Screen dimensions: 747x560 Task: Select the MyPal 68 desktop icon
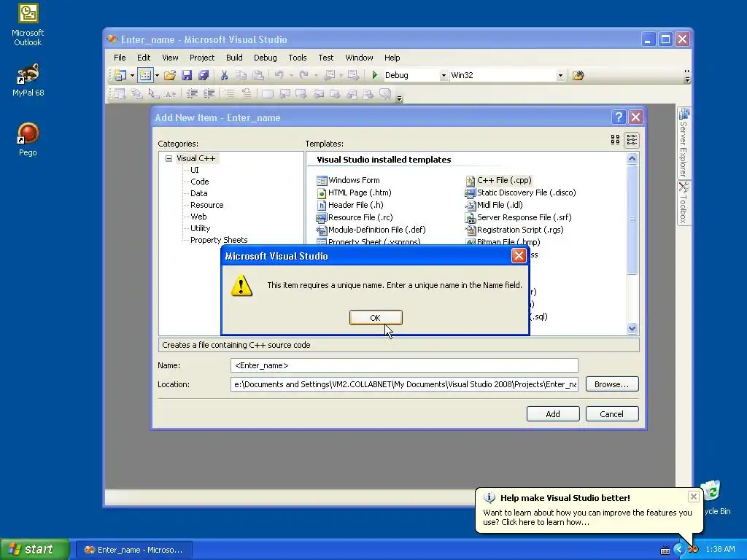[x=28, y=80]
